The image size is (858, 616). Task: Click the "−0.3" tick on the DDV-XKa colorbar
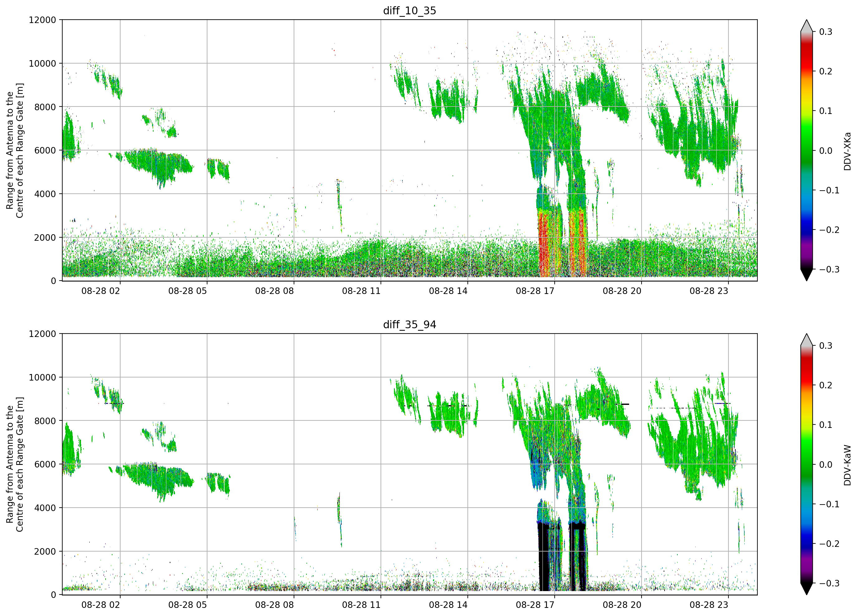pyautogui.click(x=829, y=269)
